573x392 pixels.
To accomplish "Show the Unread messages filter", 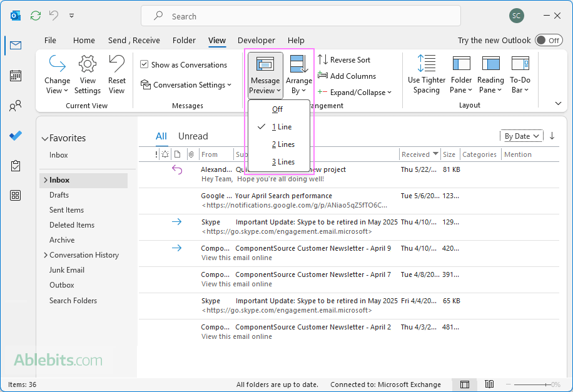I will tap(193, 136).
